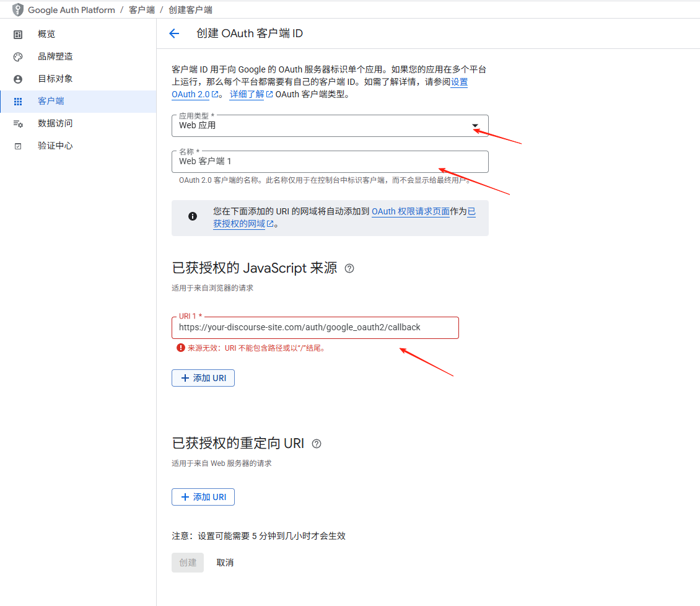Open the OAuth 权限请求页面 link
The image size is (700, 606).
410,211
